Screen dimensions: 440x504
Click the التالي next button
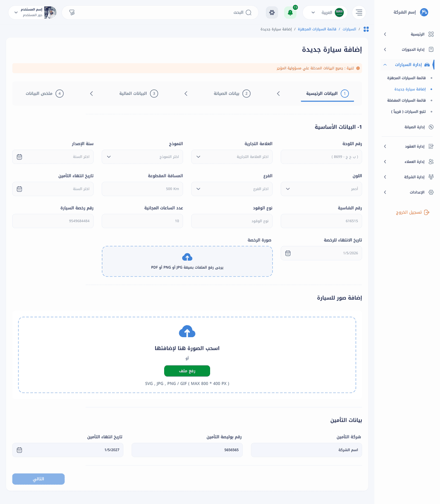point(39,479)
